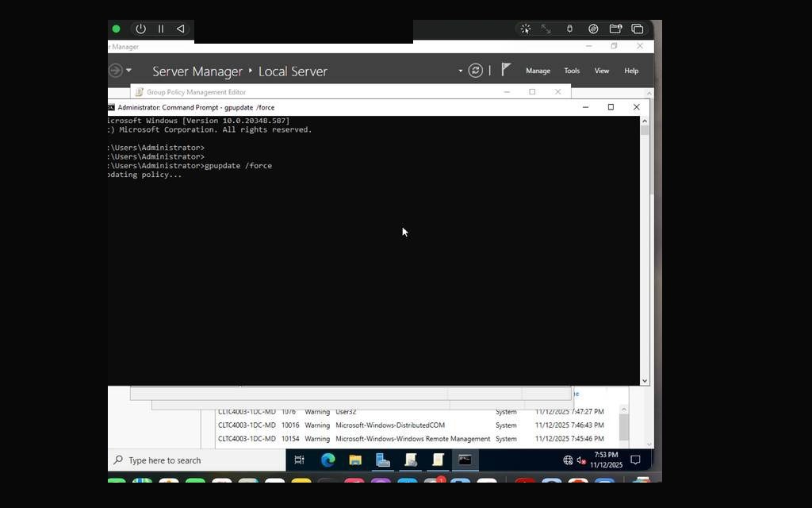Image resolution: width=812 pixels, height=508 pixels.
Task: Click the windows overlay icon in VM toolbar
Action: click(638, 29)
